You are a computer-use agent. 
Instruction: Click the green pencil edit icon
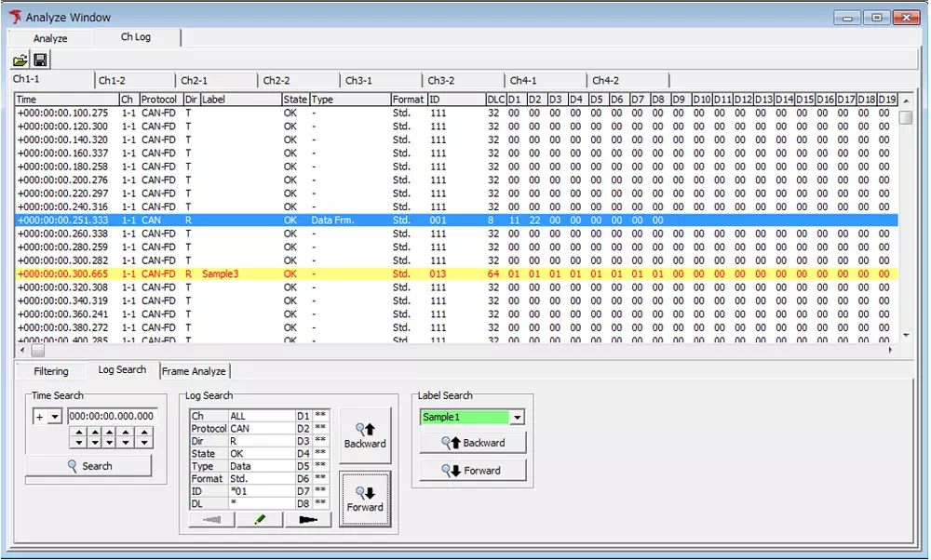coord(260,520)
